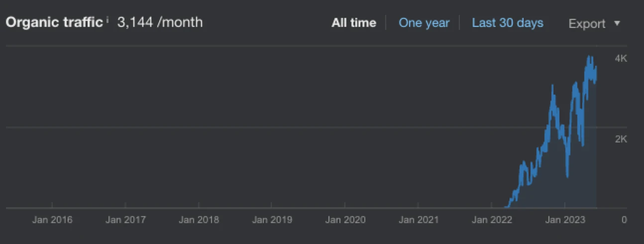This screenshot has width=644, height=244.
Task: Click the Jan 2017 axis label
Action: point(125,220)
